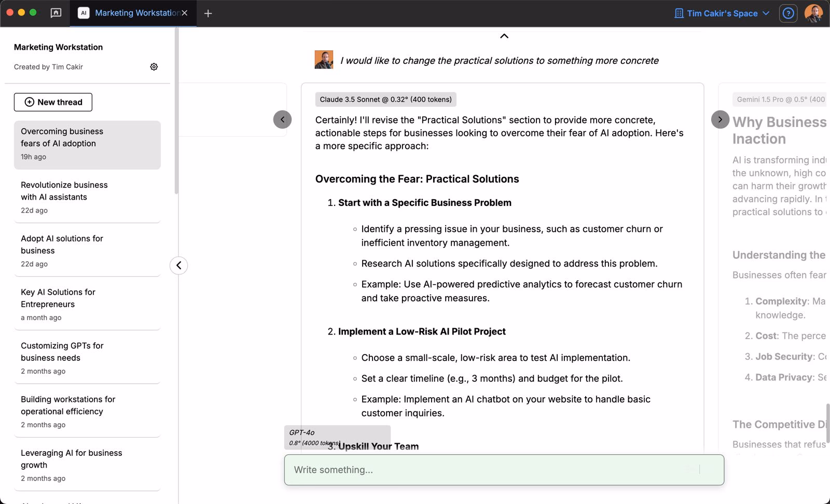Image resolution: width=830 pixels, height=504 pixels.
Task: Expand the Gemini response with the right chevron
Action: click(x=720, y=119)
